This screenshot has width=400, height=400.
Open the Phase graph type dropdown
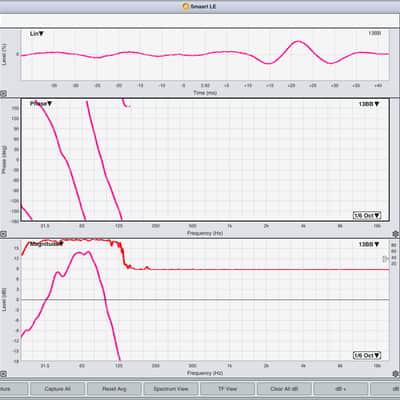coord(41,104)
